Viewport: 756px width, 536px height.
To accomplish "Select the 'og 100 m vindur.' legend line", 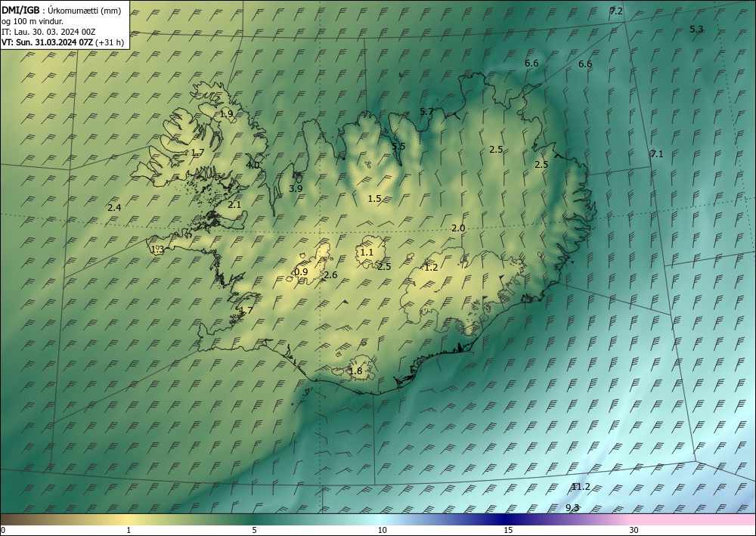I will click(x=33, y=21).
